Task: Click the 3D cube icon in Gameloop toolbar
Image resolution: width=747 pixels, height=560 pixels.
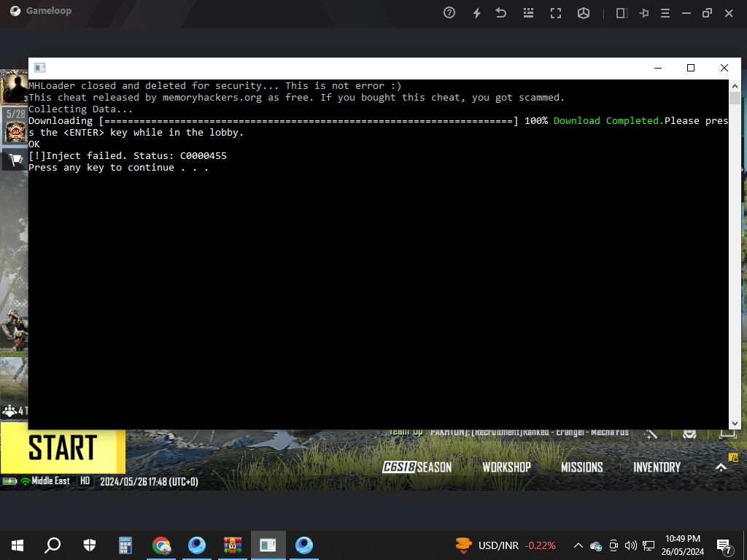Action: coord(584,13)
